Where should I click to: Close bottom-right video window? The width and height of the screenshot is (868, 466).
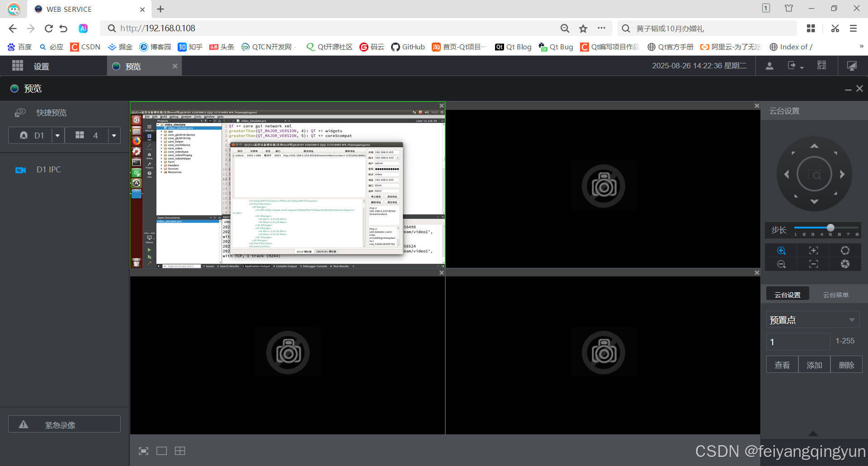[757, 273]
